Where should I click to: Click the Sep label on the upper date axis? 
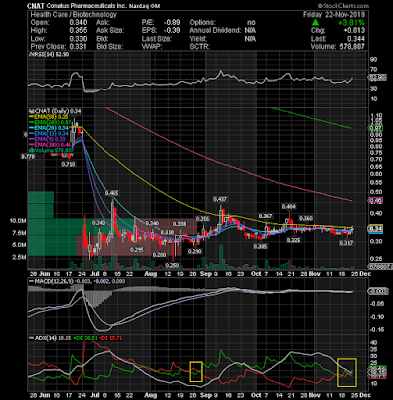tap(207, 274)
